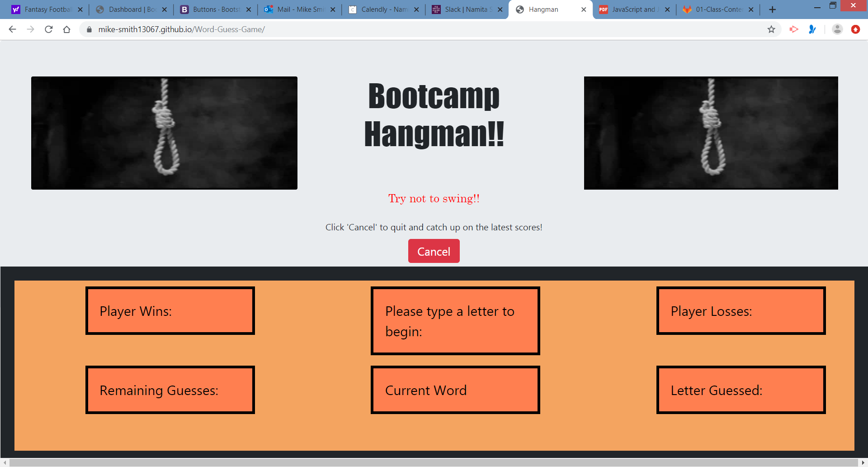Screen dimensions: 868x467
Task: Click the browser back arrow
Action: click(x=13, y=29)
